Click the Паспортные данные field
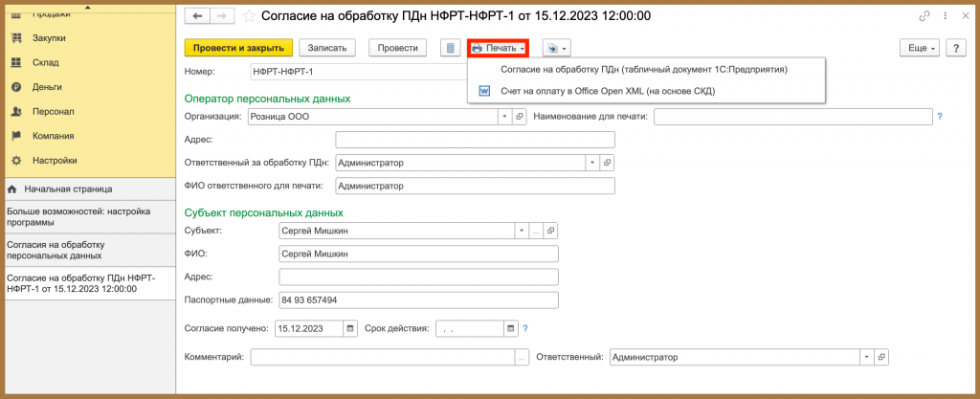Screen dimensions: 980x399 tap(419, 299)
